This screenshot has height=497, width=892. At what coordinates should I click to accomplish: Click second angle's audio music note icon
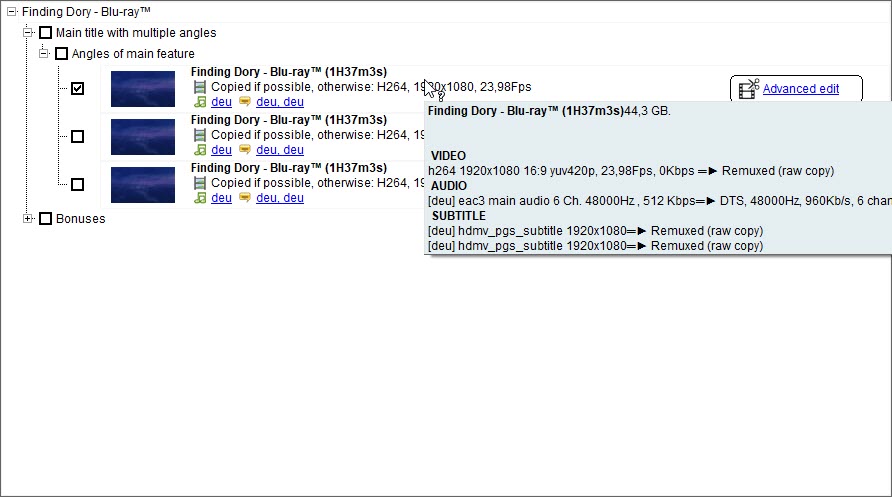(x=200, y=150)
